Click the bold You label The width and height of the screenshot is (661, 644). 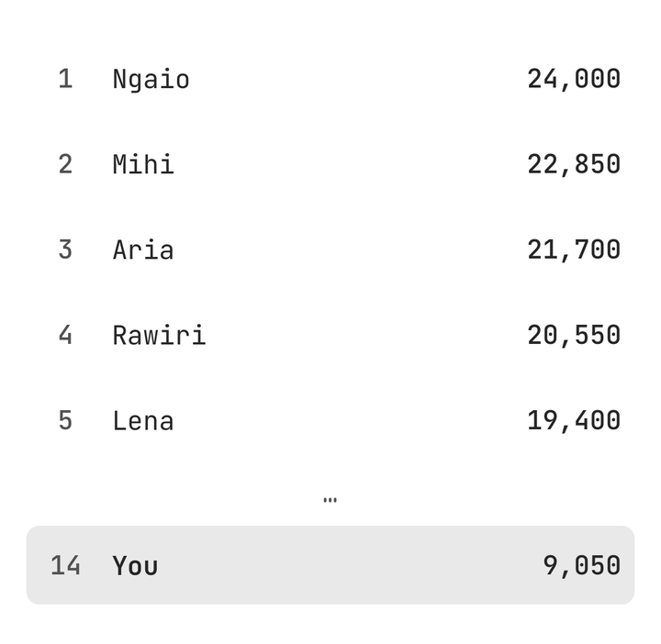[x=135, y=566]
